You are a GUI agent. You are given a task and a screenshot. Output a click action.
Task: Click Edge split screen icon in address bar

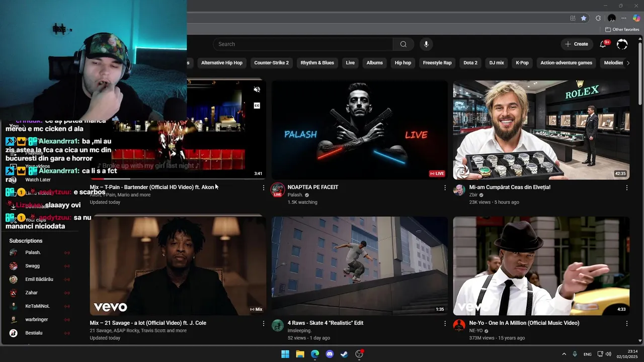tap(573, 18)
